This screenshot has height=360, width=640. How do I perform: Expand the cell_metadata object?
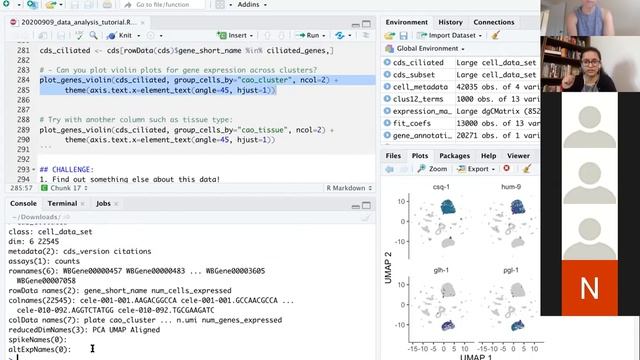(x=387, y=87)
